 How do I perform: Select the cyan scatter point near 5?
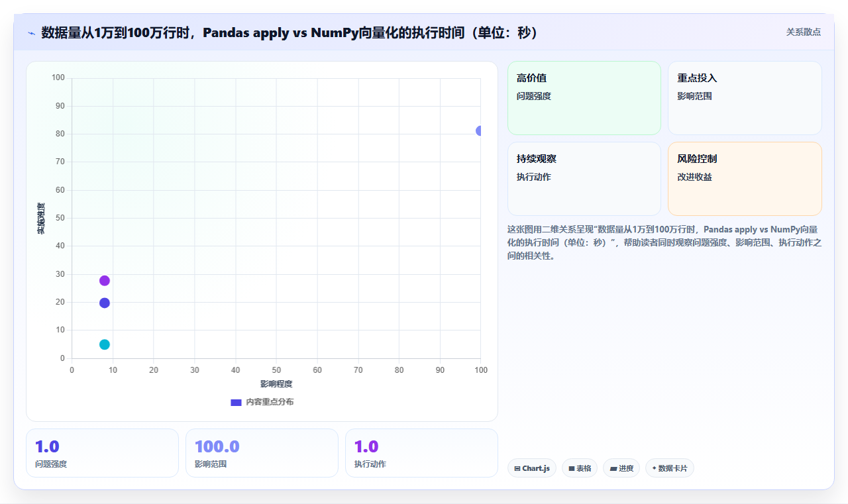104,344
